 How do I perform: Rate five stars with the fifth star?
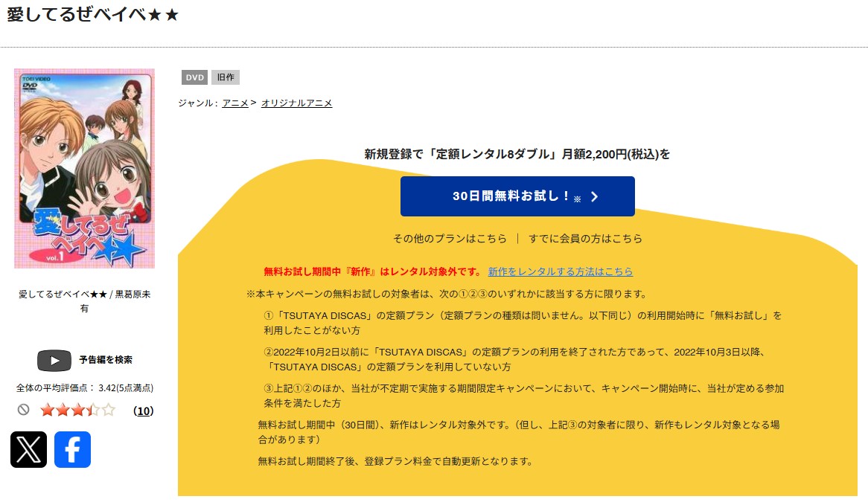point(109,410)
